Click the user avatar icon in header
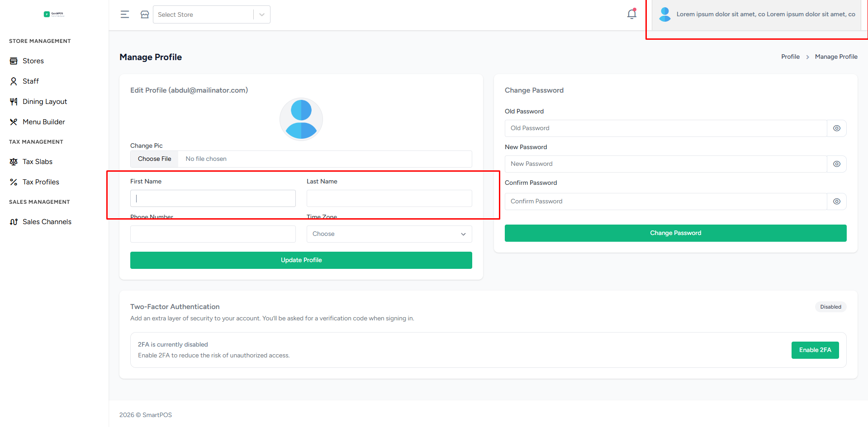The image size is (868, 427). tap(664, 14)
